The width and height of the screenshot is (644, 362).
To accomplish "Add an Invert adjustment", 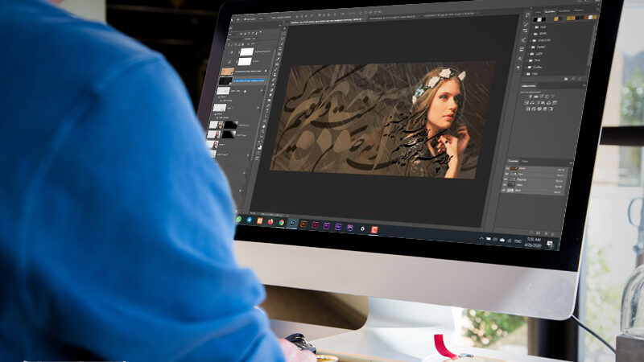I will pyautogui.click(x=528, y=109).
